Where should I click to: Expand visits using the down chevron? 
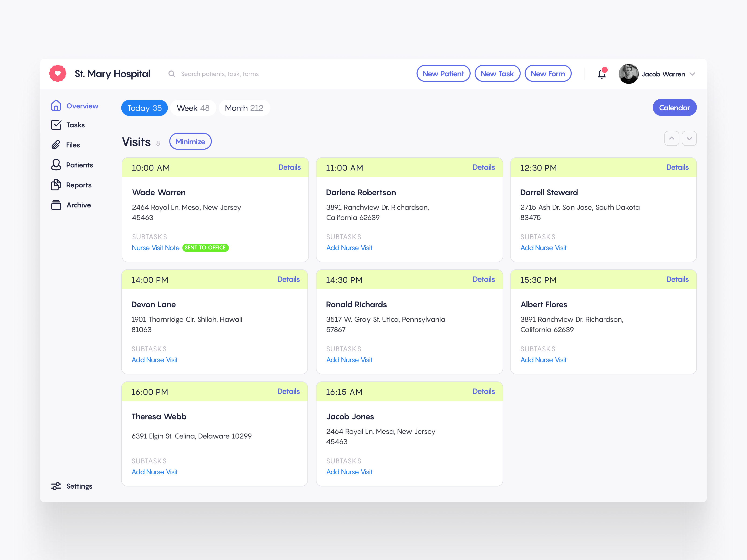tap(689, 138)
